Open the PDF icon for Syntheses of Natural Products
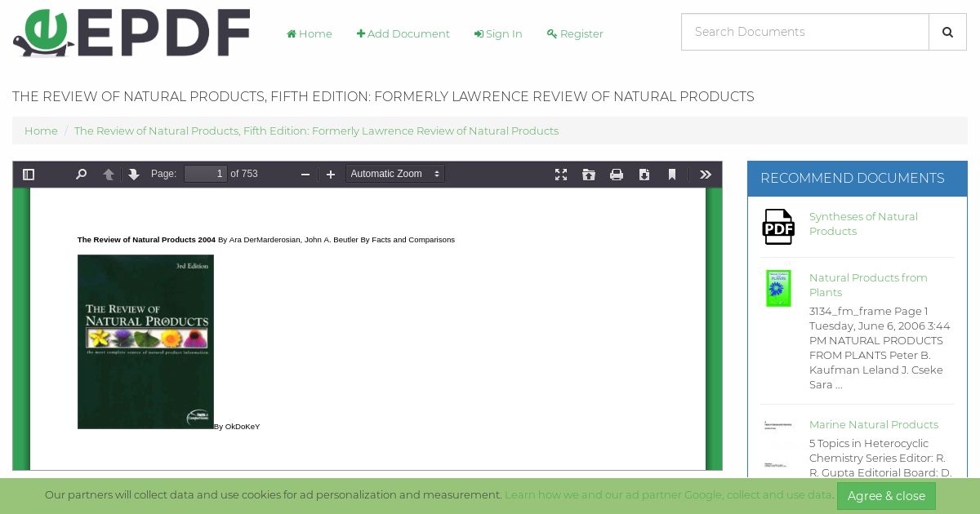 click(778, 227)
